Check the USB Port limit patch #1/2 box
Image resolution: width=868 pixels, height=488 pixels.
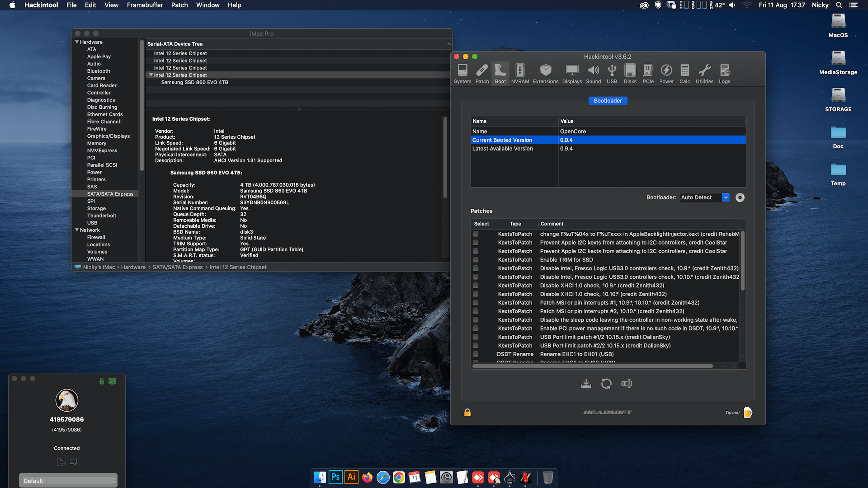[x=476, y=337]
